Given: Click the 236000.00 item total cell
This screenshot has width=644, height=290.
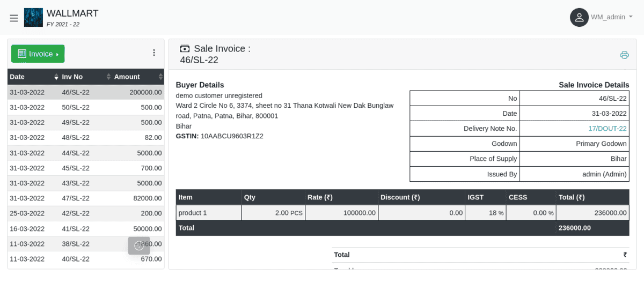Looking at the screenshot, I should pyautogui.click(x=592, y=213).
